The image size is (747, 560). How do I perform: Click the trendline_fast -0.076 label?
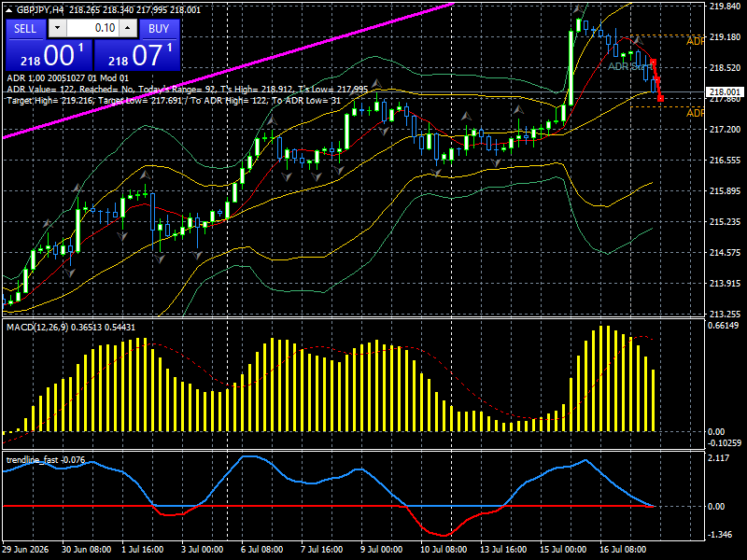(x=46, y=459)
